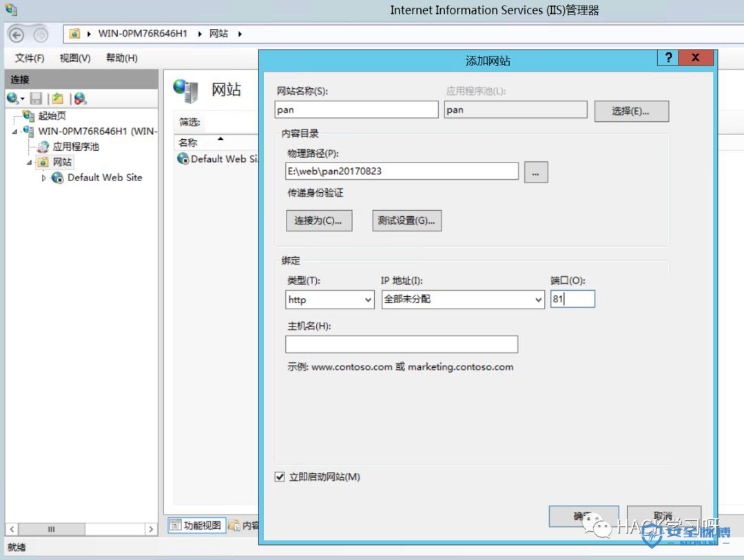This screenshot has height=560, width=744.
Task: Click the port field showing 81
Action: tap(572, 299)
